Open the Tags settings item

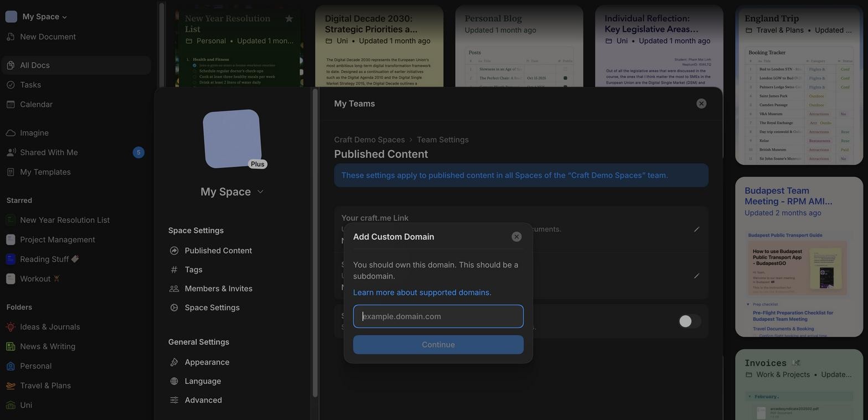(193, 270)
